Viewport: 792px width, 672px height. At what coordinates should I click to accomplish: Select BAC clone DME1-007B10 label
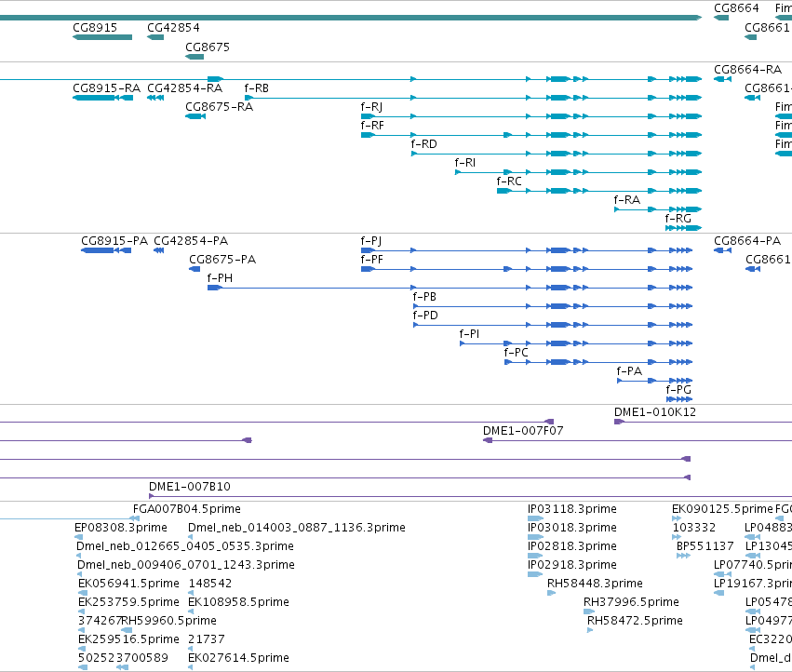[190, 487]
